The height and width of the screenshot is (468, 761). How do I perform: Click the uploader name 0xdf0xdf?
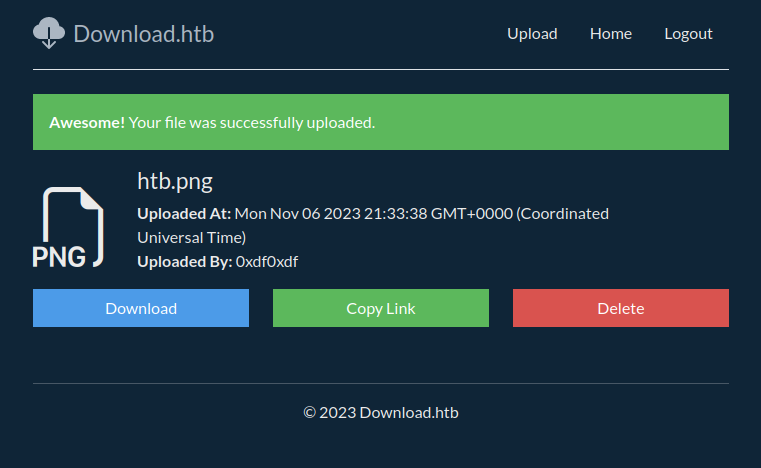pyautogui.click(x=267, y=262)
